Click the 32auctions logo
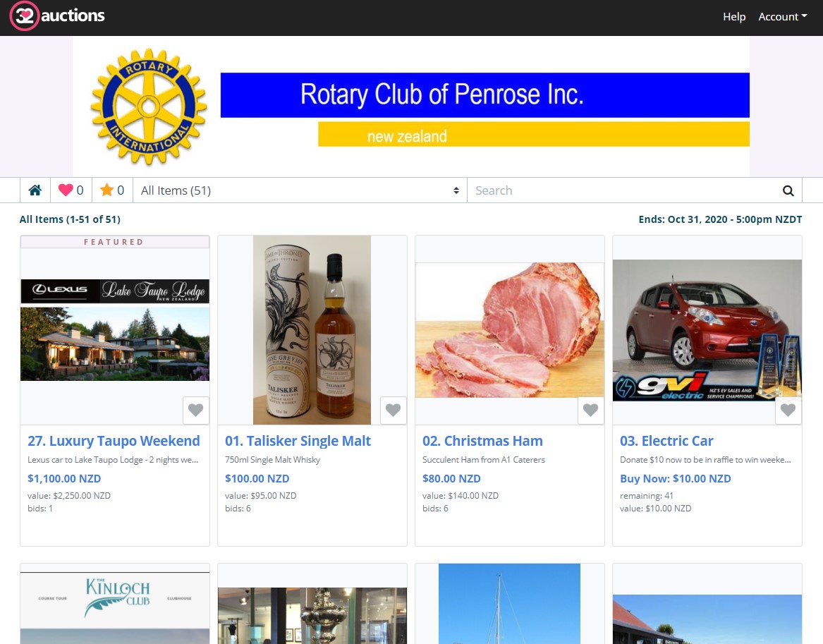 57,16
